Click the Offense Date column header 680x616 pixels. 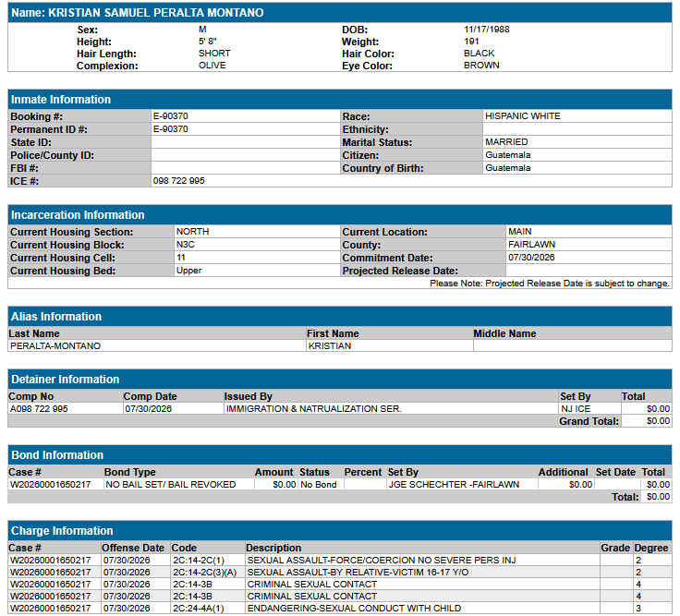click(x=133, y=548)
